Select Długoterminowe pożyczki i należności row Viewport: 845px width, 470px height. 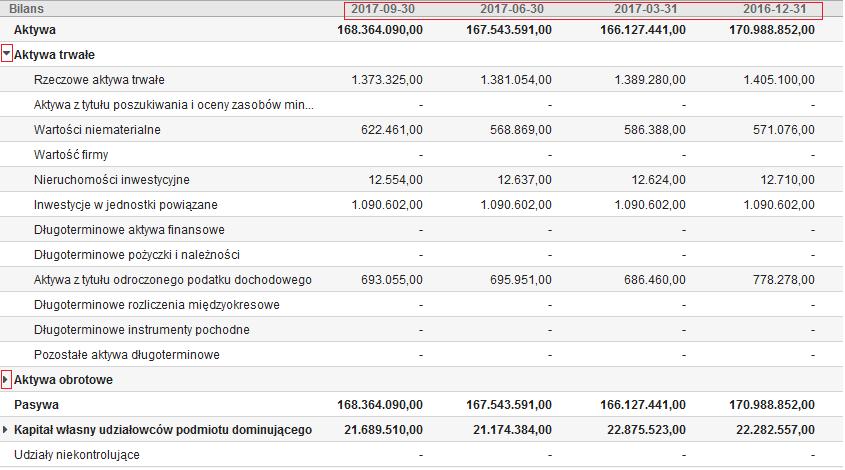422,254
